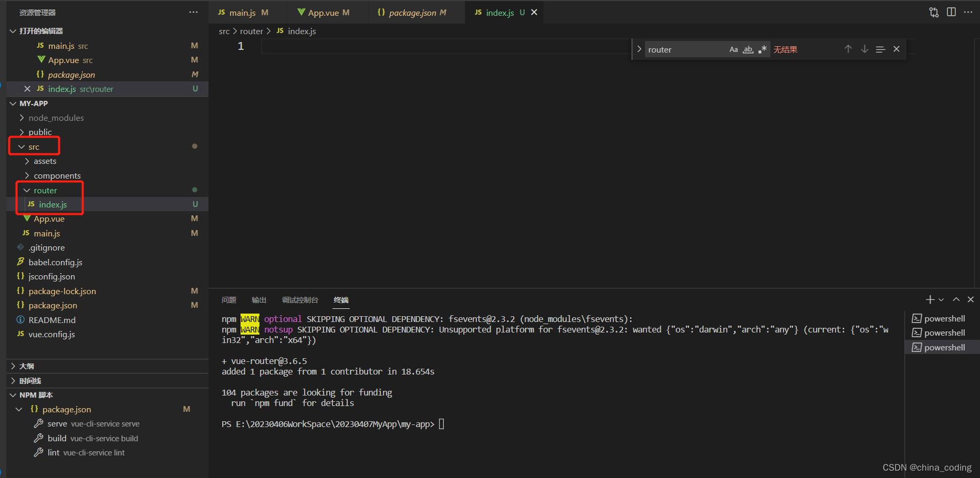Maximize the terminal panel with caret icon
This screenshot has height=478, width=980.
point(956,299)
